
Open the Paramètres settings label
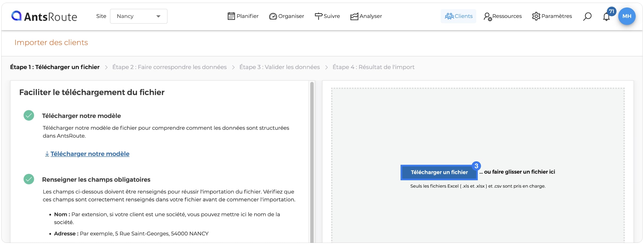pos(557,16)
